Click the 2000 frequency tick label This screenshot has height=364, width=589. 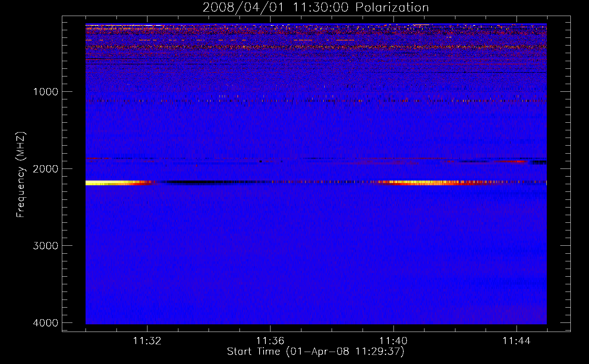pyautogui.click(x=46, y=169)
